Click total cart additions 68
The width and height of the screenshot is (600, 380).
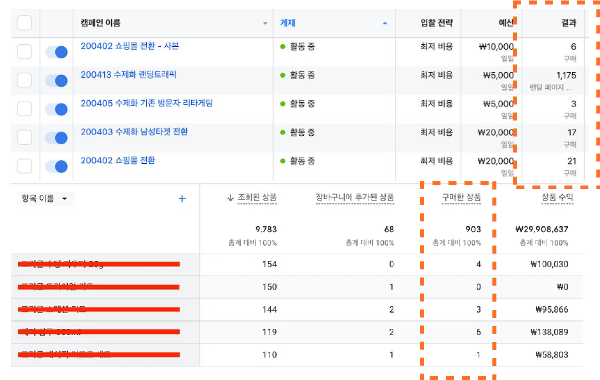click(x=389, y=229)
